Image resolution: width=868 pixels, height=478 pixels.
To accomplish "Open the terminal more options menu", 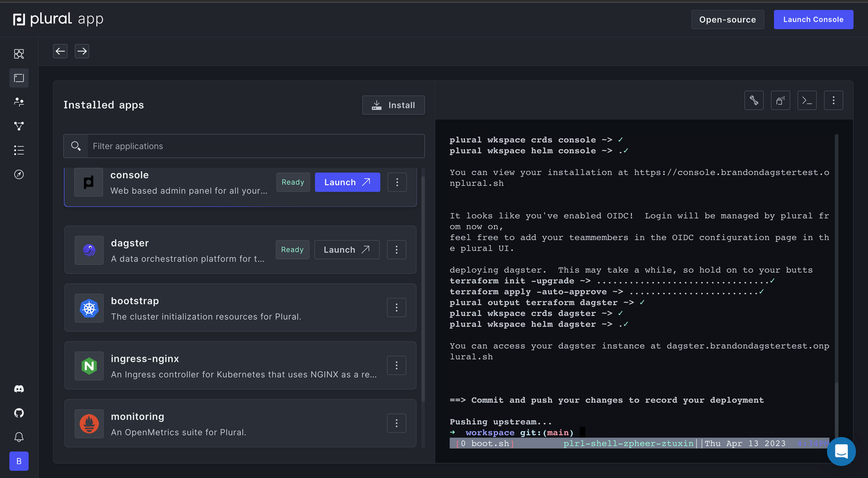I will pyautogui.click(x=834, y=101).
